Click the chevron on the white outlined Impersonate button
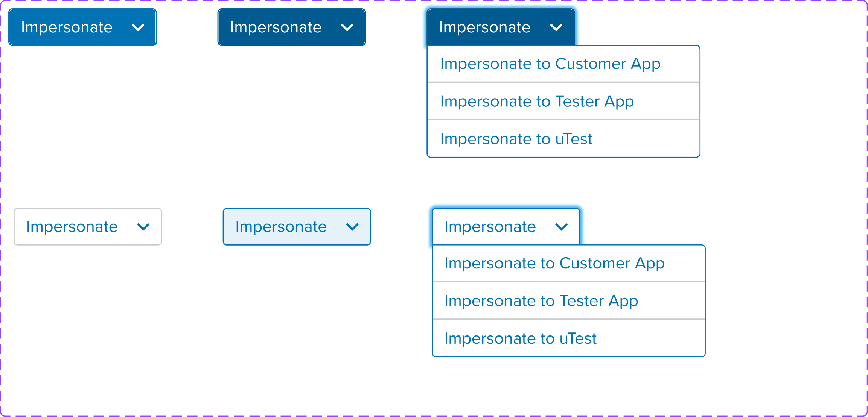Image resolution: width=868 pixels, height=417 pixels. click(143, 227)
